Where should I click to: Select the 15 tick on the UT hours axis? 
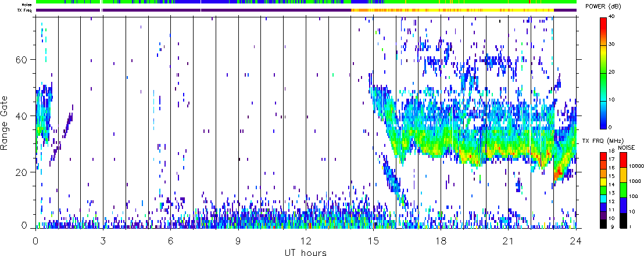click(373, 240)
